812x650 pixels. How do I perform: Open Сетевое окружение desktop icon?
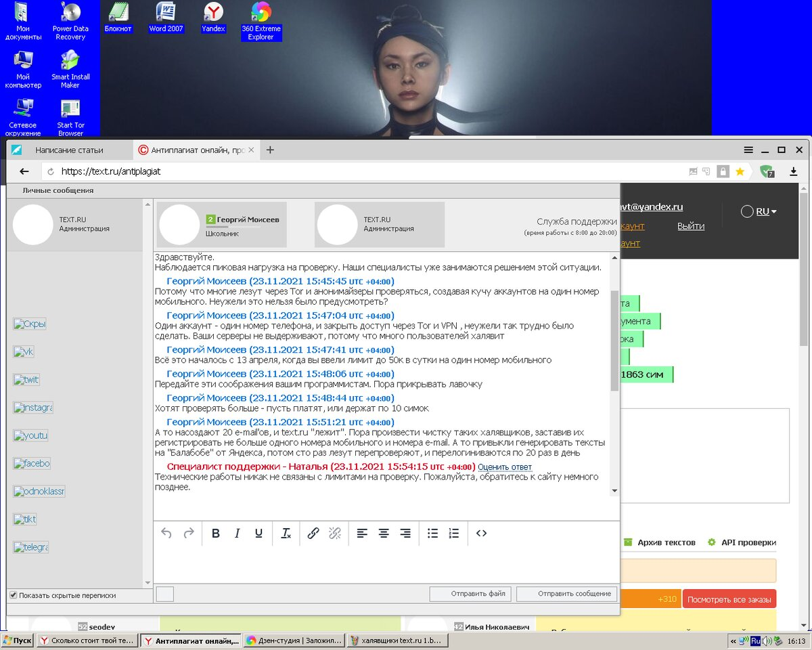point(23,118)
